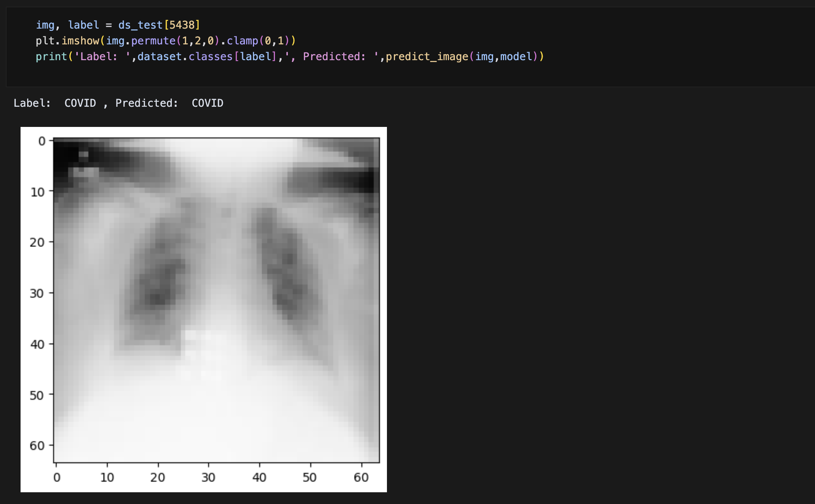Click the chest X-ray plot image
The height and width of the screenshot is (504, 815).
[x=216, y=300]
